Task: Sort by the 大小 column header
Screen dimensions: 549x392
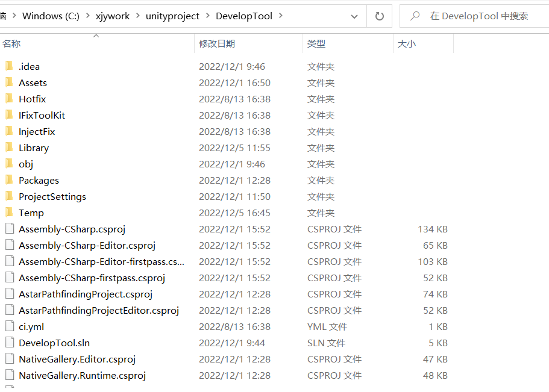Action: point(406,43)
